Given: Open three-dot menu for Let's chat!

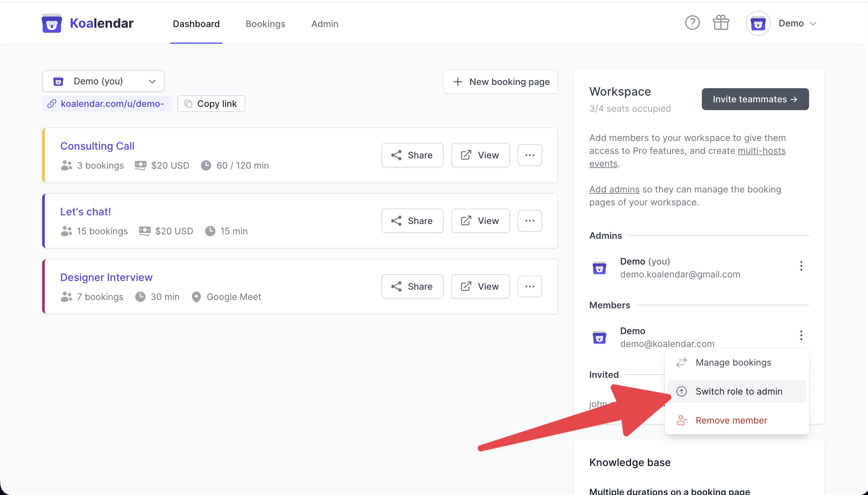Looking at the screenshot, I should 529,221.
